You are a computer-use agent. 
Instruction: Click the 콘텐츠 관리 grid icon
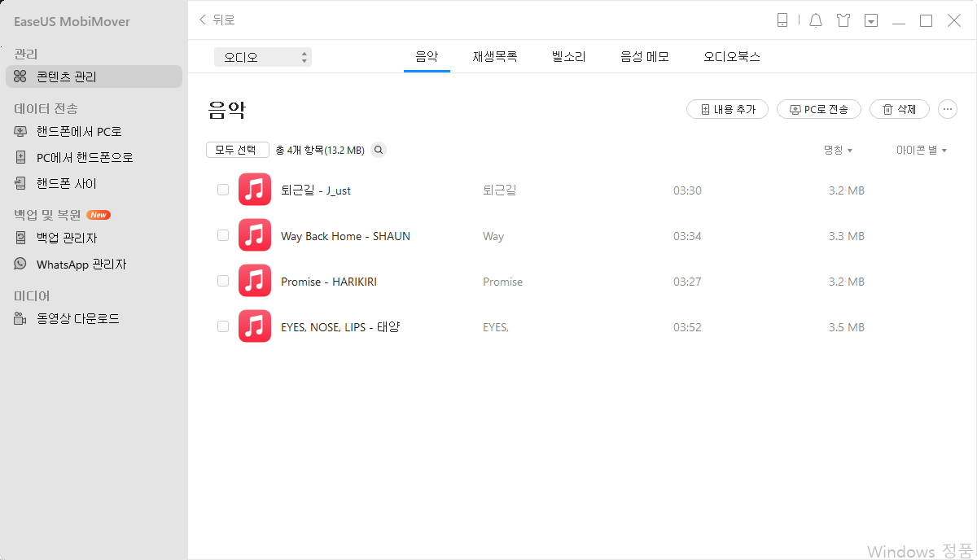pyautogui.click(x=20, y=77)
